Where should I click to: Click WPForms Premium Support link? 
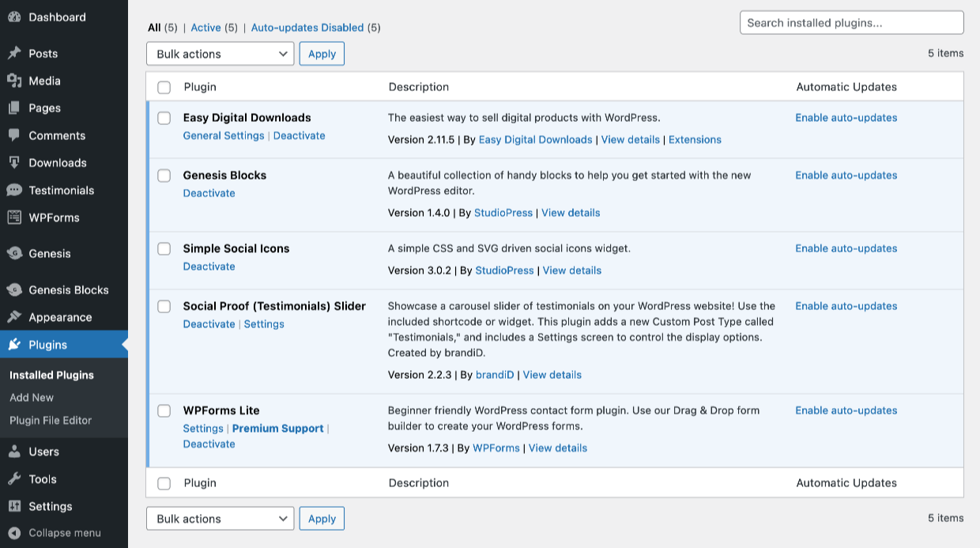(x=278, y=429)
